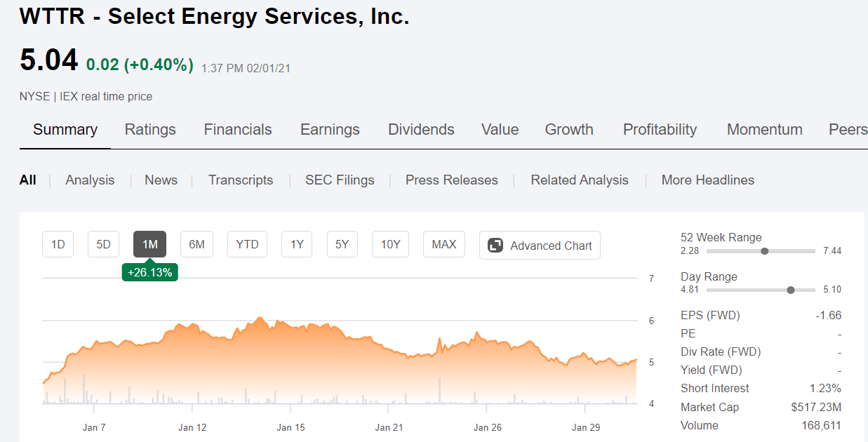
Task: Choose the 6M time range
Action: pyautogui.click(x=196, y=244)
